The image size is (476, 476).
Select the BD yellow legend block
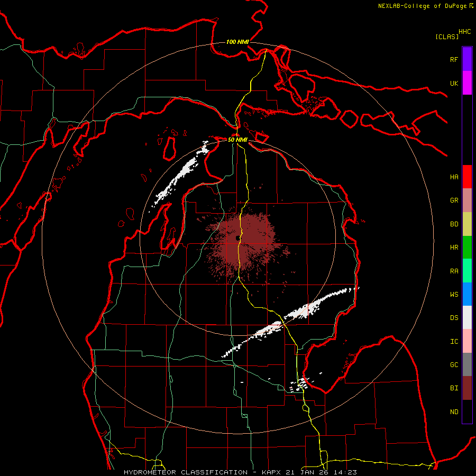point(467,224)
